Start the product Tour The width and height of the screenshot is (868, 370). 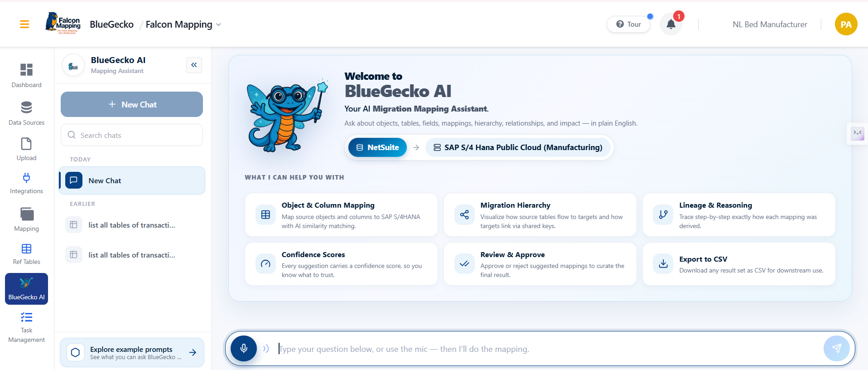click(x=629, y=24)
